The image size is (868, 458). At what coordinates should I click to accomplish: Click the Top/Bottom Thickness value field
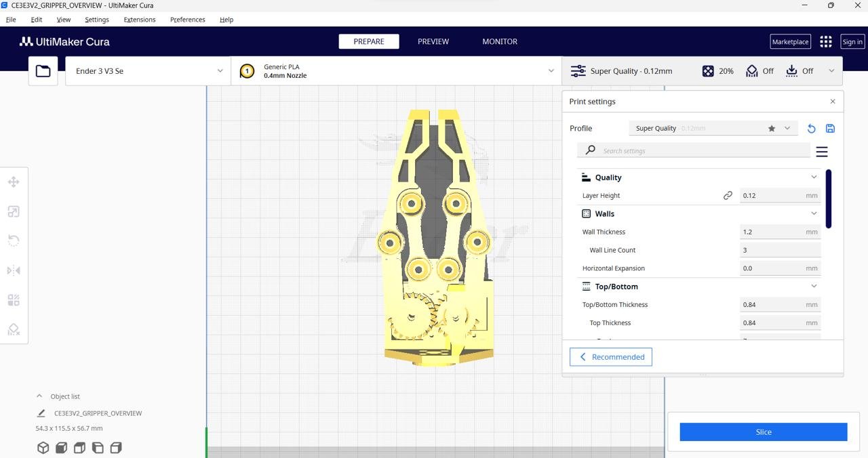click(x=780, y=304)
